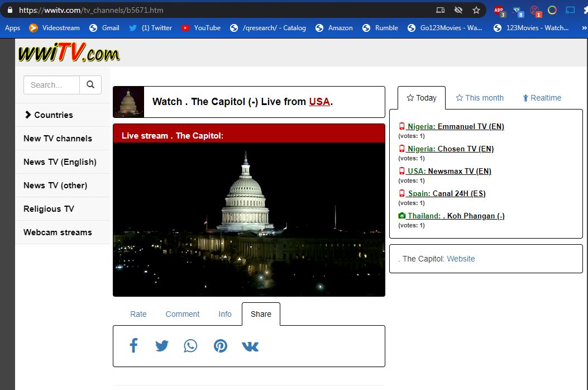588x390 pixels.
Task: Click the Capitol channel thumbnail
Action: click(x=128, y=102)
